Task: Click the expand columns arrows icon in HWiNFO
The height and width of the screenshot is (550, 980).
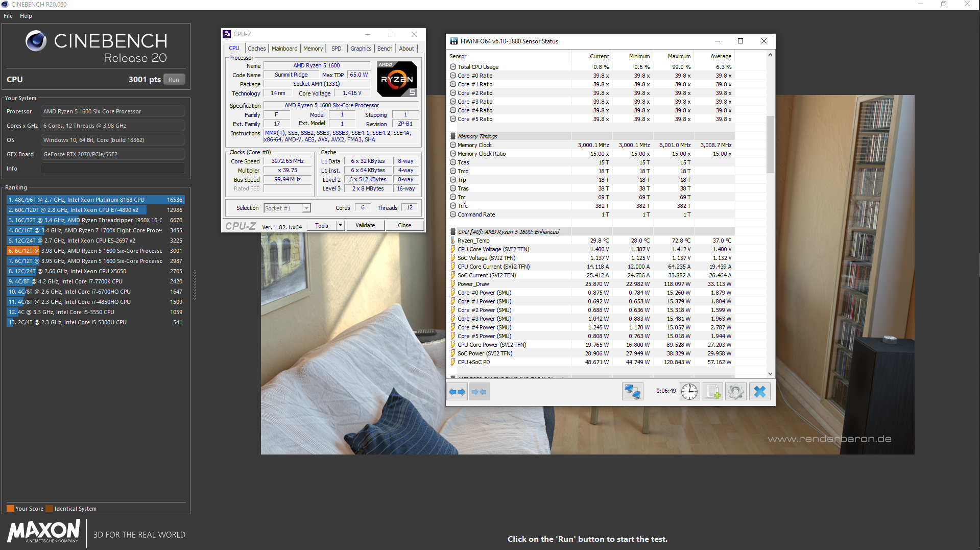Action: coord(457,392)
